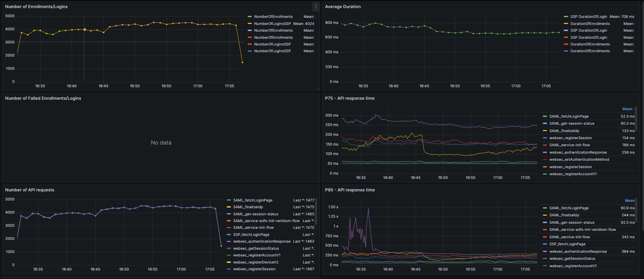Toggle websec_getSessionStatus in the API requests legend

click(256, 248)
